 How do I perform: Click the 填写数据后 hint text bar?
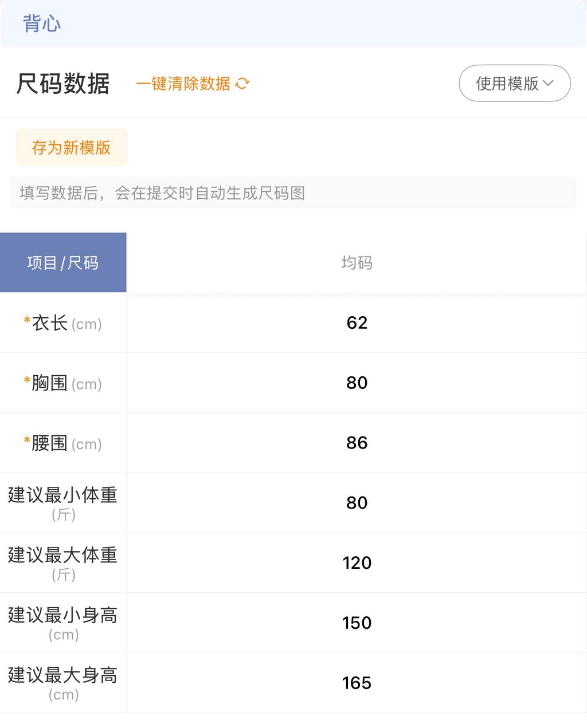tap(293, 193)
